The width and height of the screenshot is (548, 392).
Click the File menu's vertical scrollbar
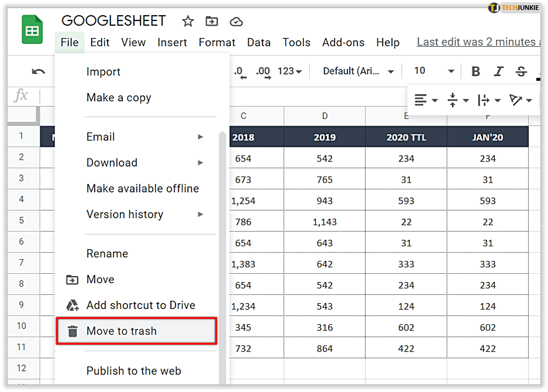coord(222,234)
